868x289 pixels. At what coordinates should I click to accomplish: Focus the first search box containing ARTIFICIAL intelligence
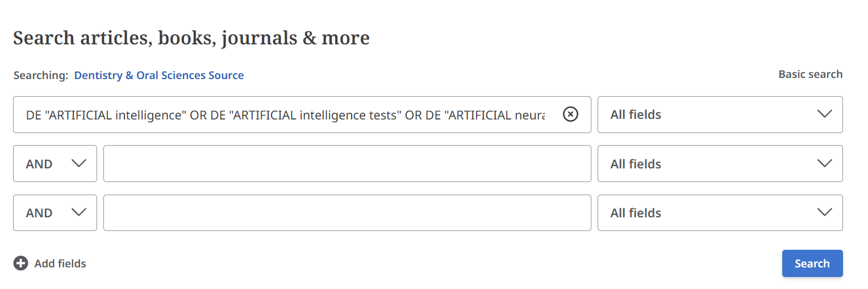coord(284,115)
